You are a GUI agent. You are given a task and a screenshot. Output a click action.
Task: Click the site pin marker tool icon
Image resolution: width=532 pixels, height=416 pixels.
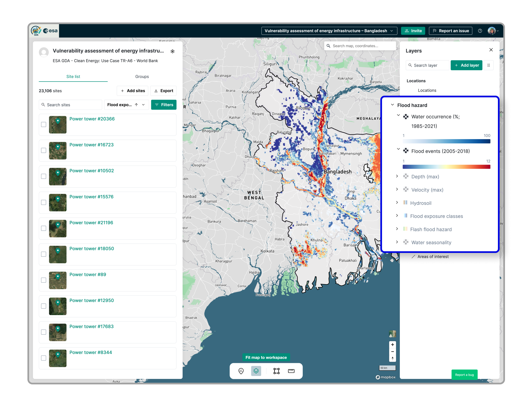(x=241, y=371)
